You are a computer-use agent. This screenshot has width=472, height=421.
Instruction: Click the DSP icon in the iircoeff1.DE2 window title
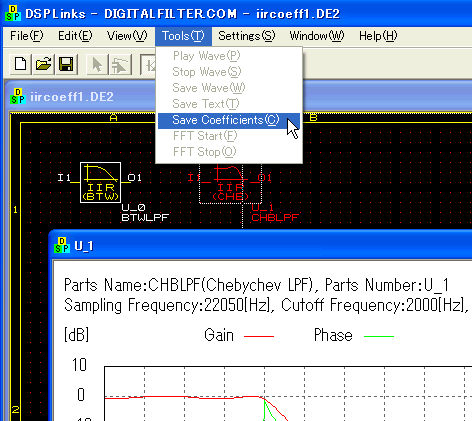tap(18, 96)
